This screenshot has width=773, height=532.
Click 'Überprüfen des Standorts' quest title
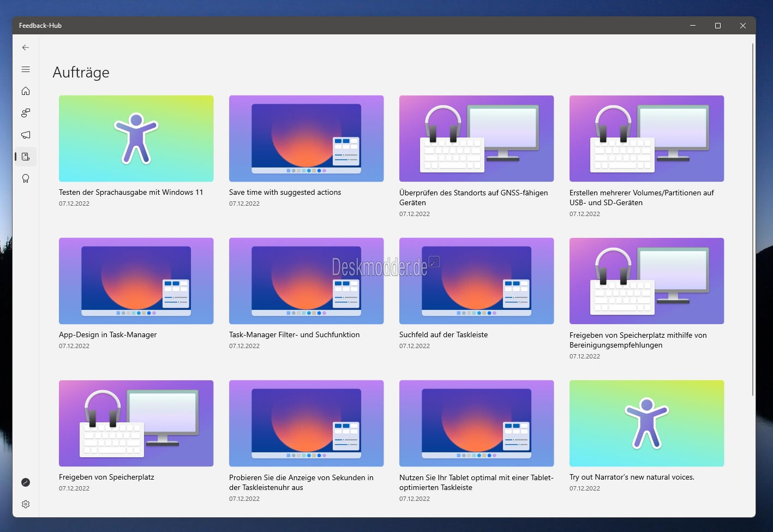click(x=474, y=198)
